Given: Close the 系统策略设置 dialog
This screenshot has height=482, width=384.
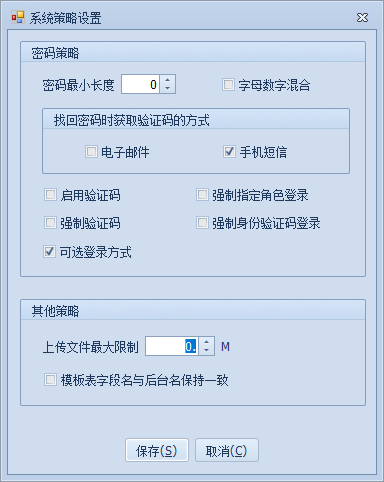Looking at the screenshot, I should pos(362,18).
